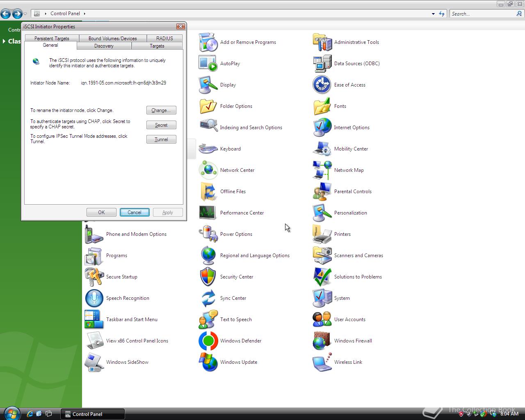This screenshot has height=420, width=525.
Task: Open the Folder Options icon
Action: [208, 106]
